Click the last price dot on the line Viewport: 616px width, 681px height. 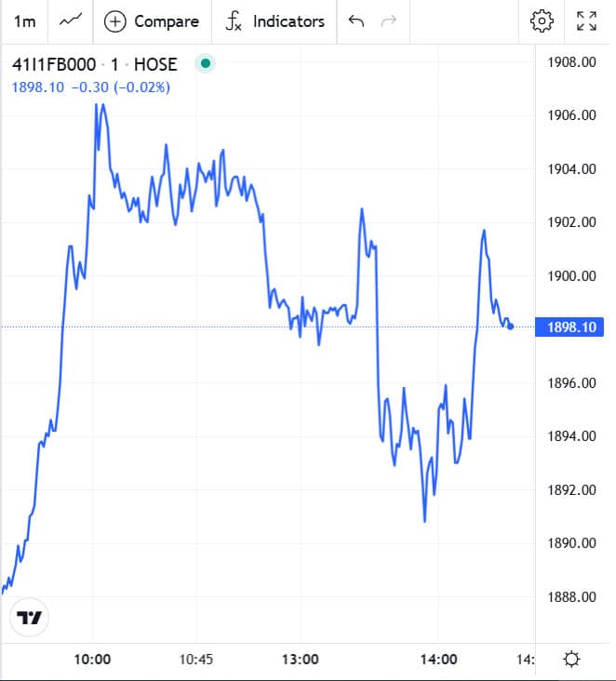click(510, 327)
